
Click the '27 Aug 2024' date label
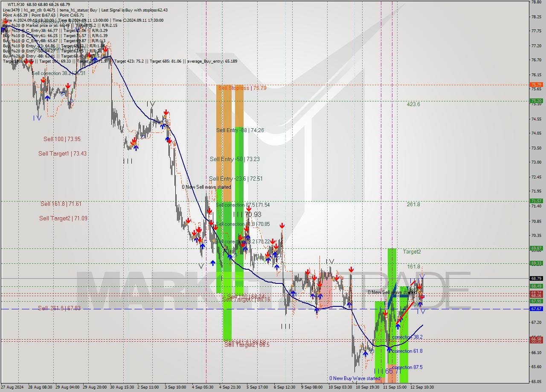click(12, 387)
